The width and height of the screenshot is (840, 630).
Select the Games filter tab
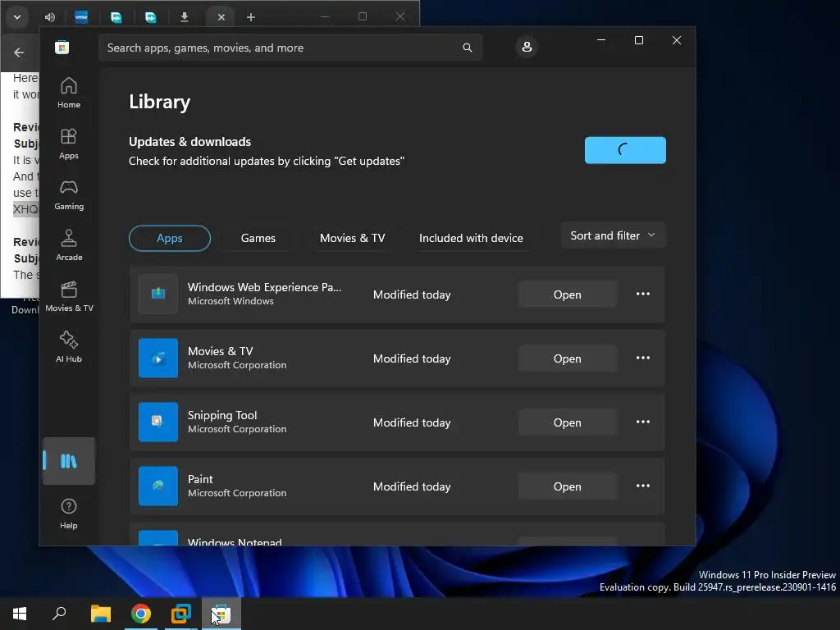point(258,239)
